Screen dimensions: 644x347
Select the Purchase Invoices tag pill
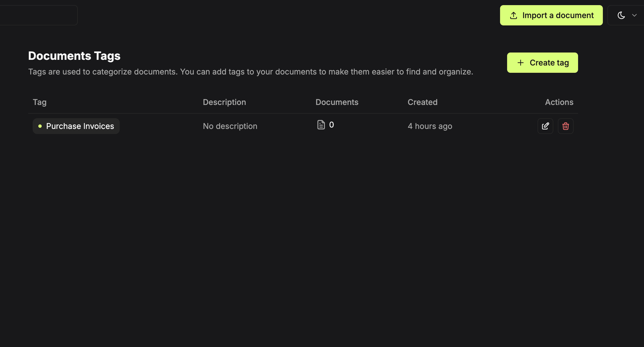[x=76, y=126]
